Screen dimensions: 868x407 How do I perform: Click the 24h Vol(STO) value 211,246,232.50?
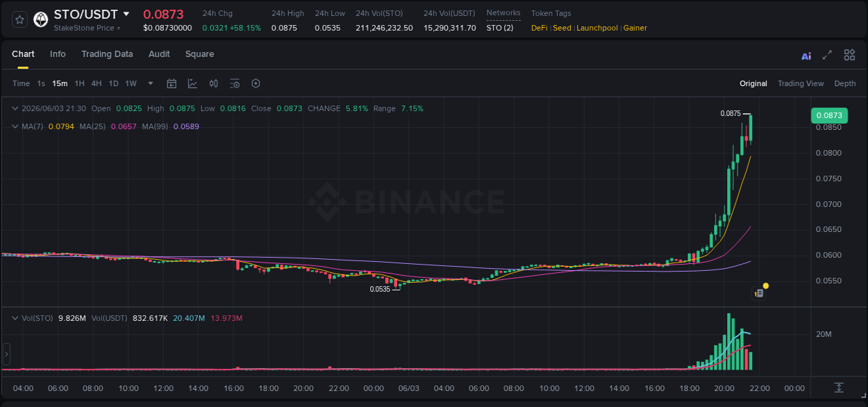[384, 28]
